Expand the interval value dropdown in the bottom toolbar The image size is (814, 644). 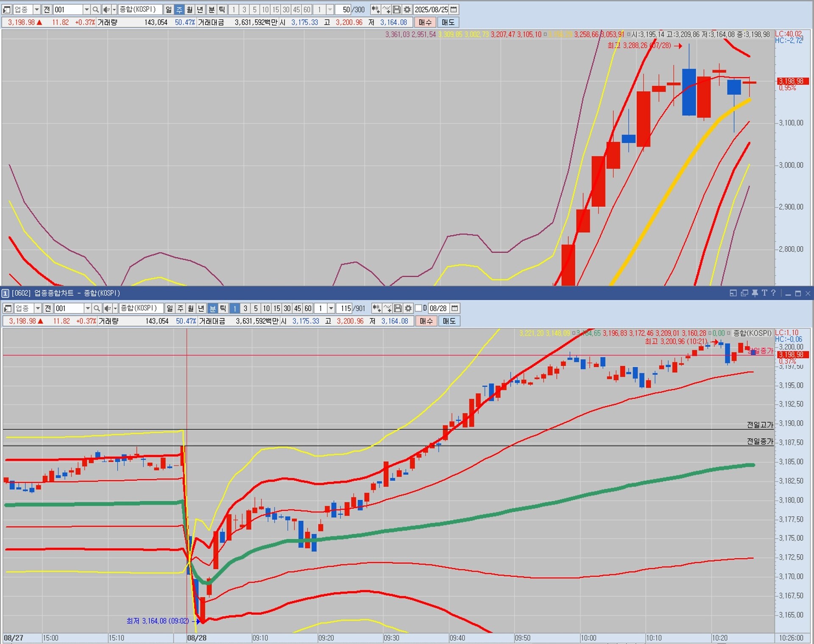pos(331,308)
